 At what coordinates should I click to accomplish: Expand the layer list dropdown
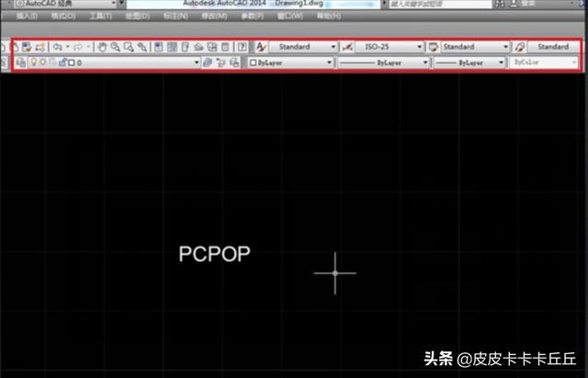(x=197, y=63)
